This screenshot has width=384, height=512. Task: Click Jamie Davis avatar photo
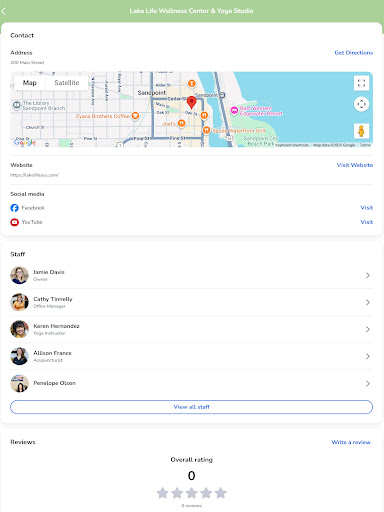tap(19, 275)
